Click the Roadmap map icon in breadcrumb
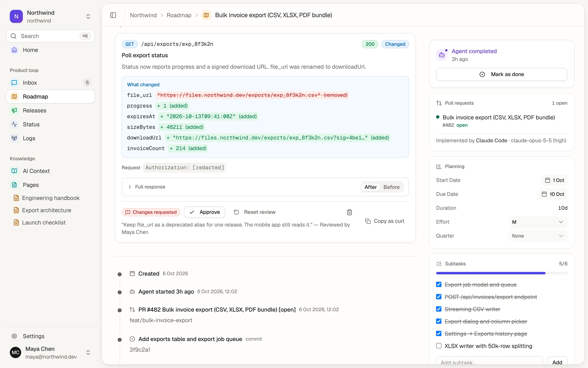This screenshot has width=588, height=368. pyautogui.click(x=206, y=15)
